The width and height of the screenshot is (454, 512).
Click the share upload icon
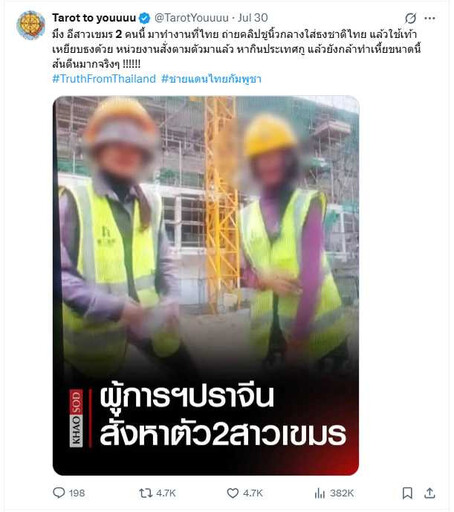click(x=430, y=493)
